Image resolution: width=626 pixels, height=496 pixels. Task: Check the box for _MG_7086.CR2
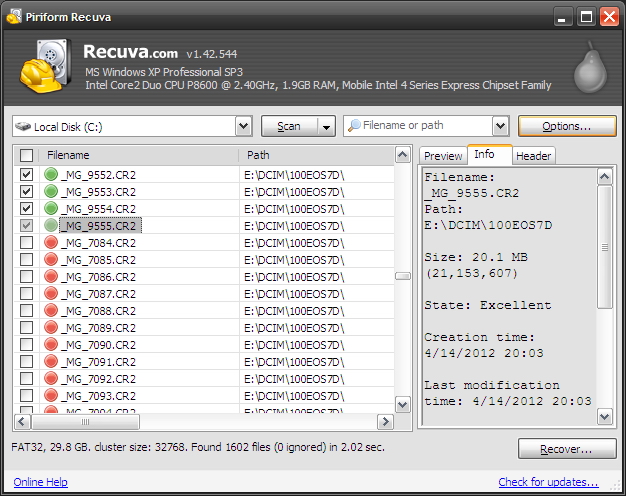point(27,277)
